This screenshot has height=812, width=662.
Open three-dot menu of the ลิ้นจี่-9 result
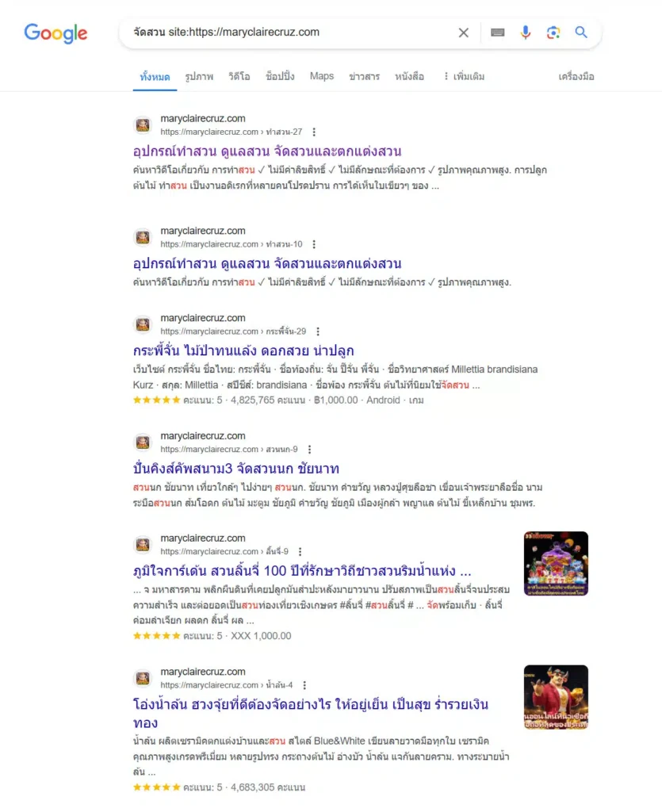point(300,552)
